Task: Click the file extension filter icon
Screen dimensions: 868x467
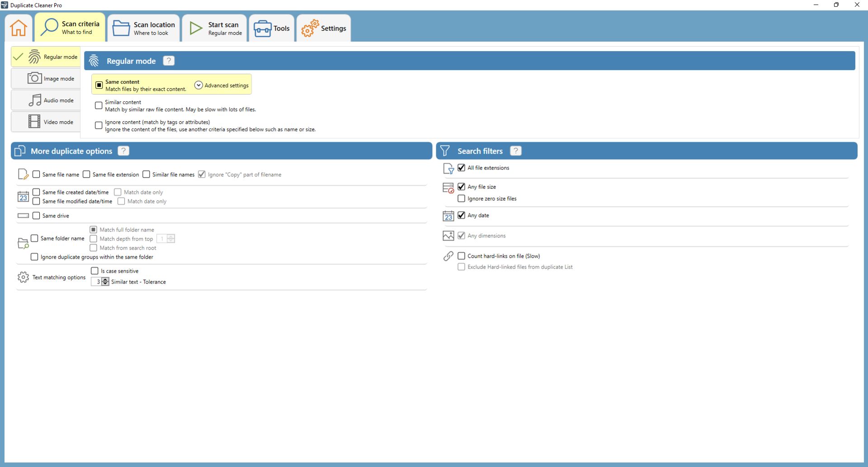Action: coord(448,169)
